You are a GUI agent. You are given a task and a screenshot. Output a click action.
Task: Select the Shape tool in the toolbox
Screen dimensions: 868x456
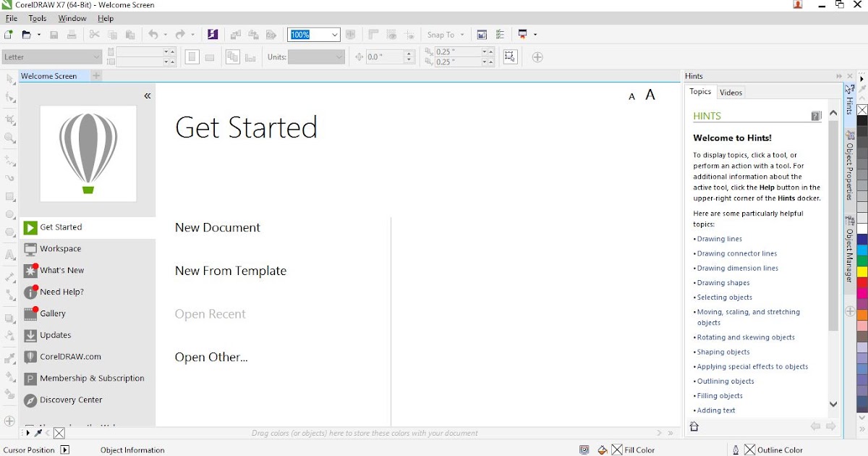pos(9,98)
